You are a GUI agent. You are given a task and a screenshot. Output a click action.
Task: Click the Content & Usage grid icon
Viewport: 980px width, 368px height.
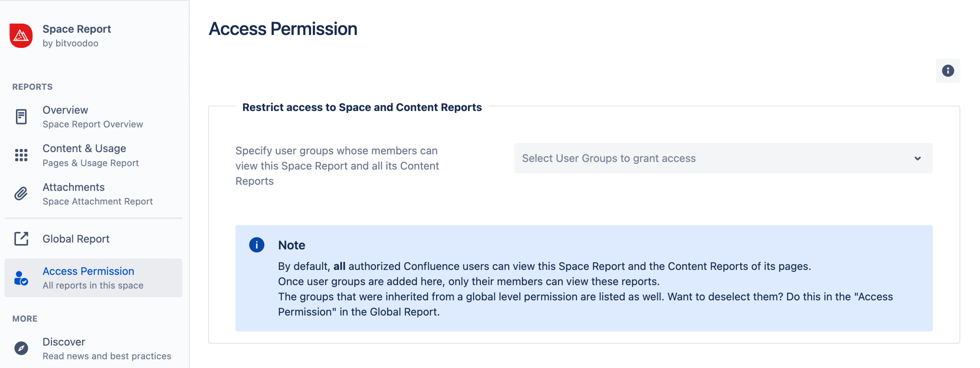21,155
